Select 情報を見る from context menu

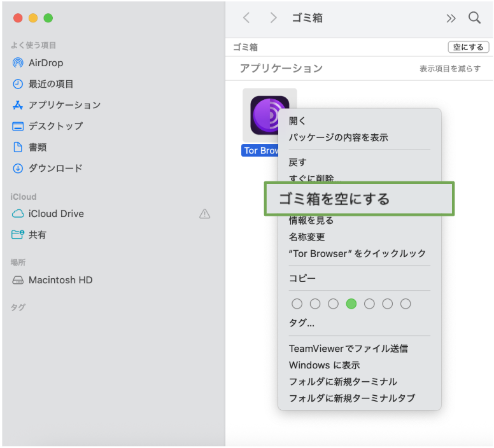(311, 221)
